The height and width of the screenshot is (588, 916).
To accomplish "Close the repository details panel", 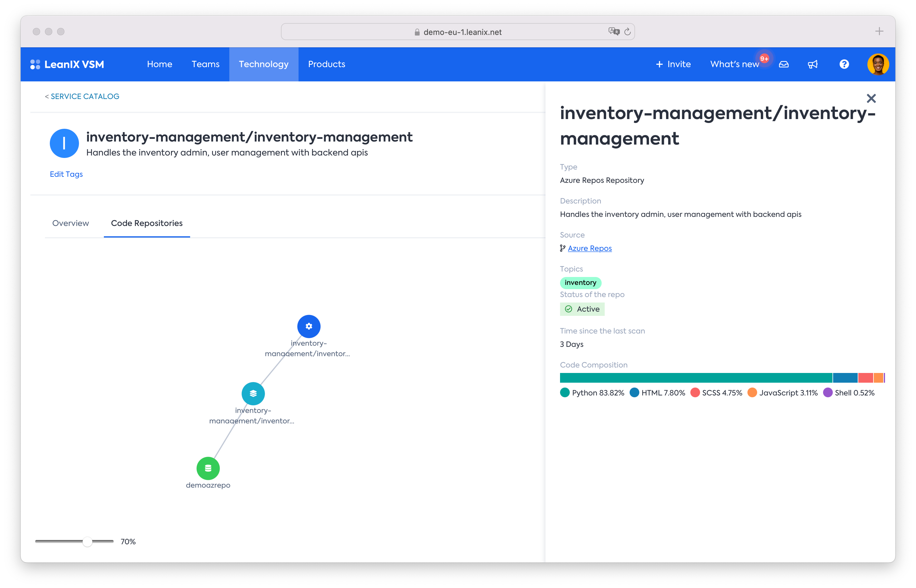I will [871, 98].
